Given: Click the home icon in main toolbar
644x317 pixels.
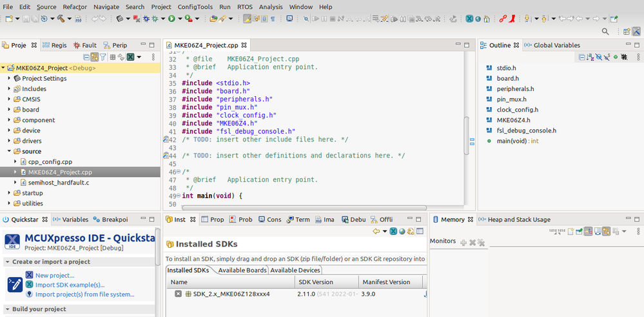Looking at the screenshot, I should point(487,19).
